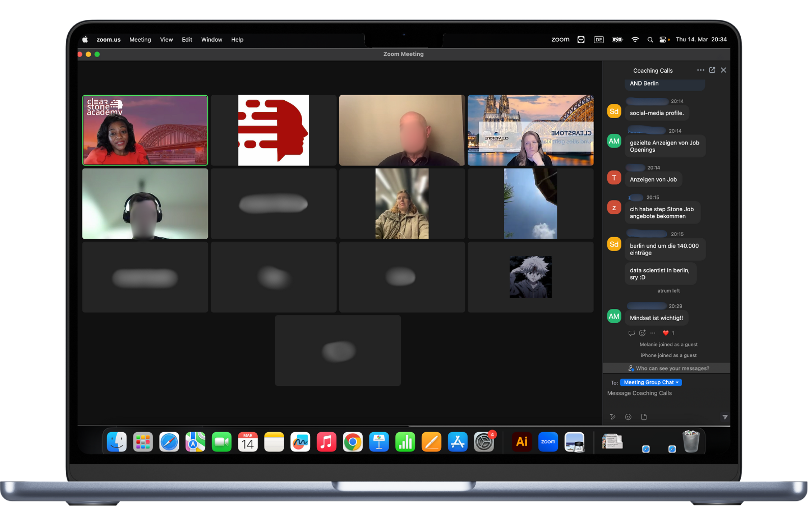
Task: Select the participant tile with headphones
Action: pos(145,204)
